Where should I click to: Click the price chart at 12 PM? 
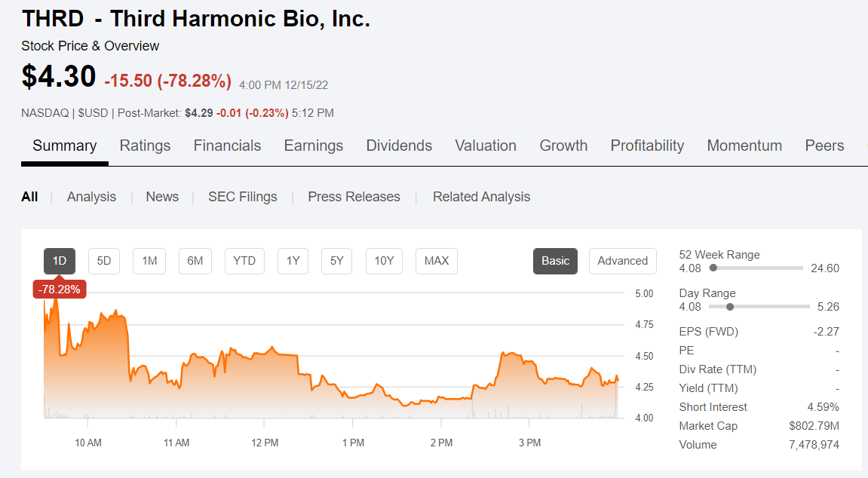tap(265, 354)
